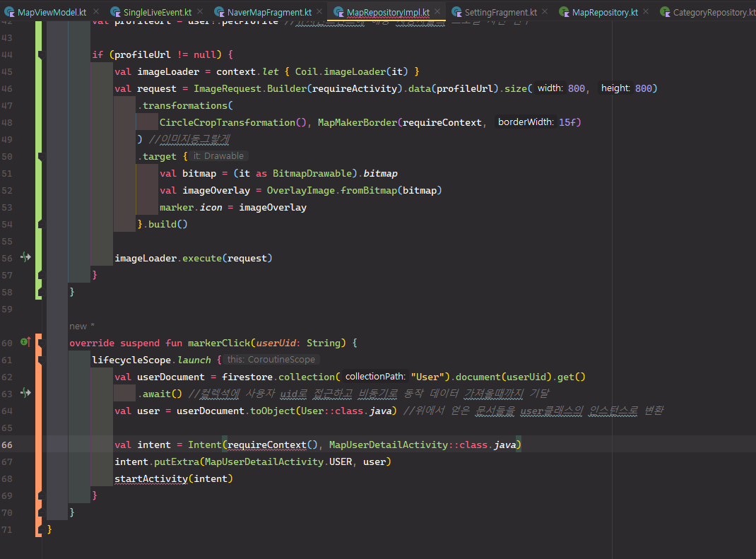Click the Kotlin icon on MapRepositoryImpl.kt tab
Image resolution: width=756 pixels, height=559 pixels.
click(x=338, y=12)
